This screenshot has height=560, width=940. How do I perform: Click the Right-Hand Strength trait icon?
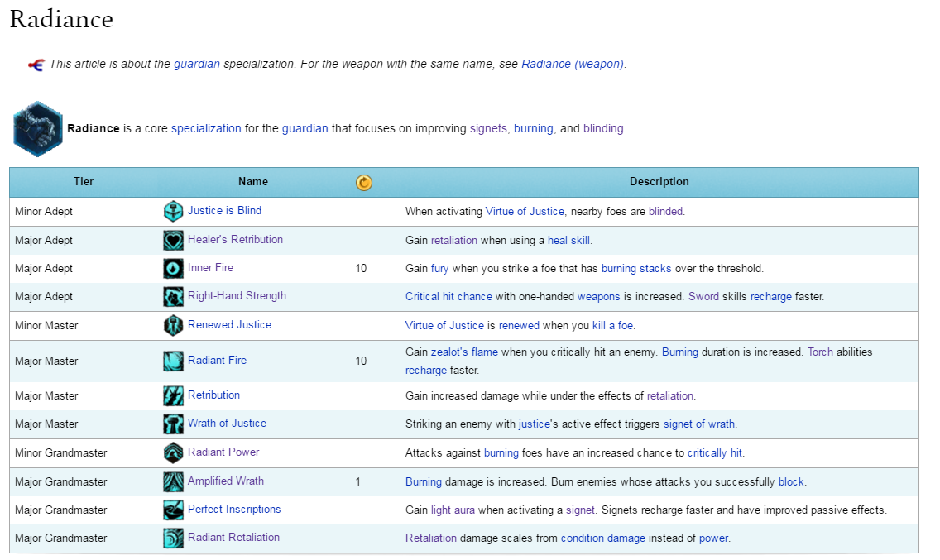click(173, 296)
